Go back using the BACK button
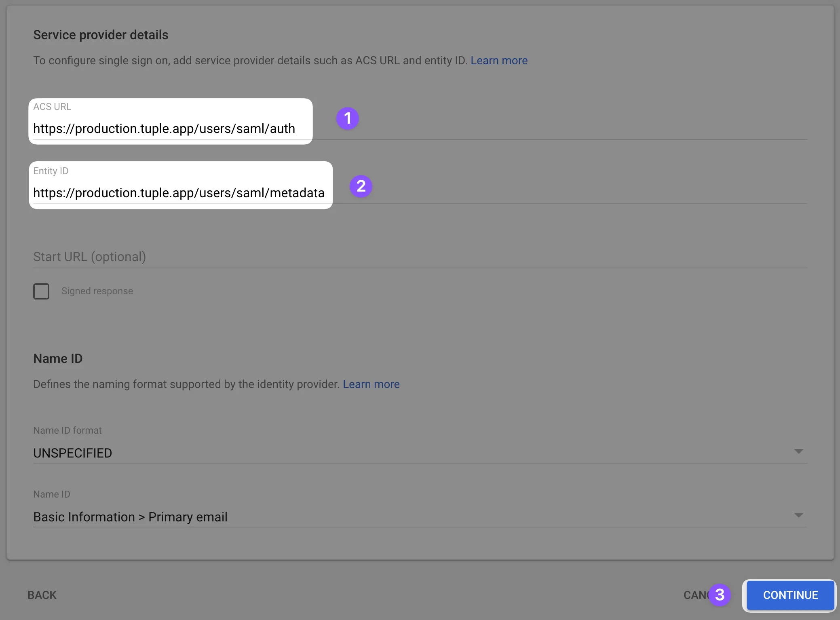Image resolution: width=840 pixels, height=620 pixels. click(42, 595)
